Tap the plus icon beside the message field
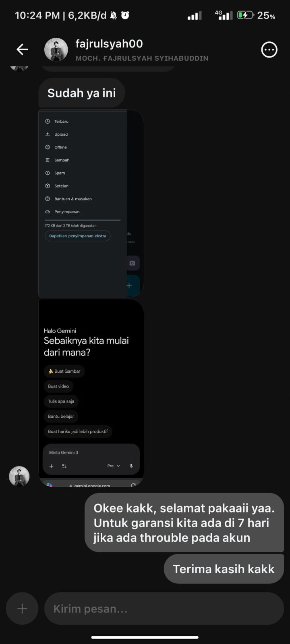Viewport: 290px width, 644px height. [x=22, y=609]
